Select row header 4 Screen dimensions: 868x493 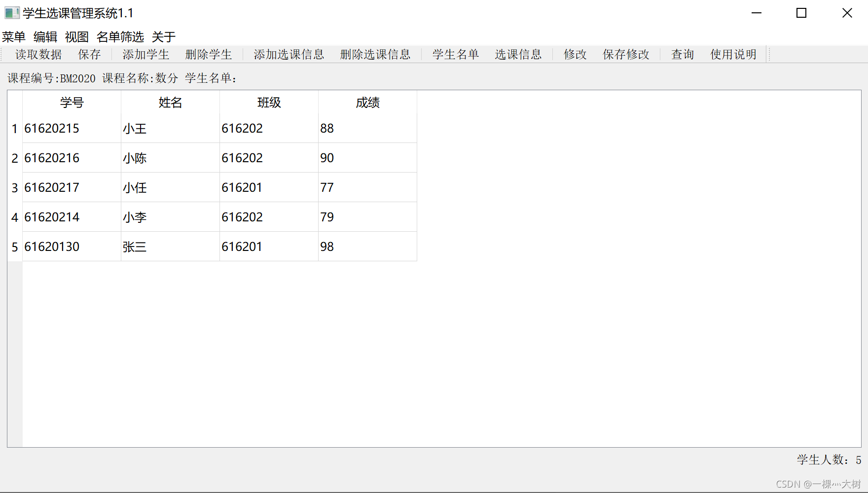point(15,217)
